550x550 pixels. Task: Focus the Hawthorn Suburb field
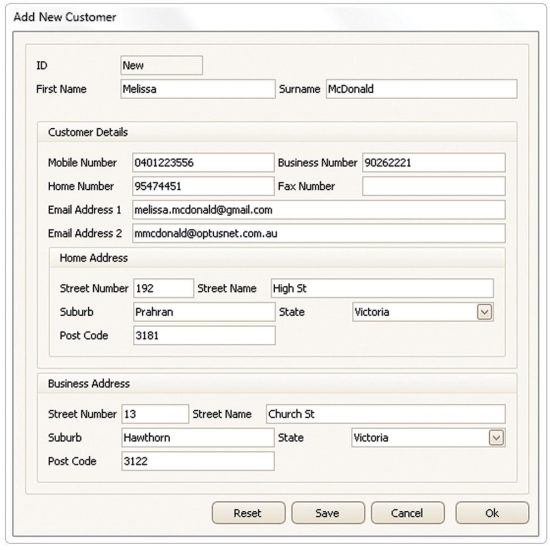tap(198, 437)
